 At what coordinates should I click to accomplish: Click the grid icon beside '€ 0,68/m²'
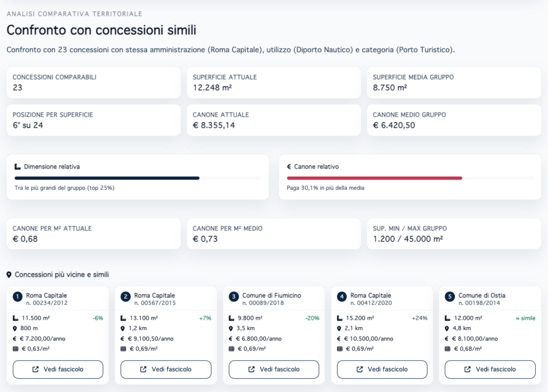pos(448,349)
